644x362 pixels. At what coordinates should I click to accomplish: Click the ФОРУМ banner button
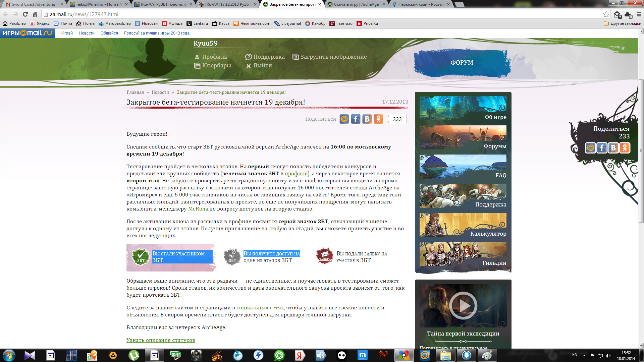click(462, 63)
